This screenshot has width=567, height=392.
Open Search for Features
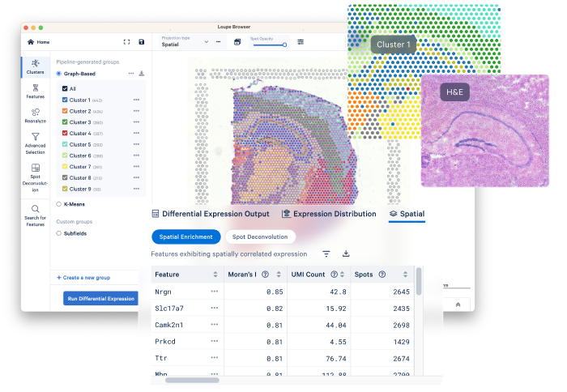pos(35,216)
